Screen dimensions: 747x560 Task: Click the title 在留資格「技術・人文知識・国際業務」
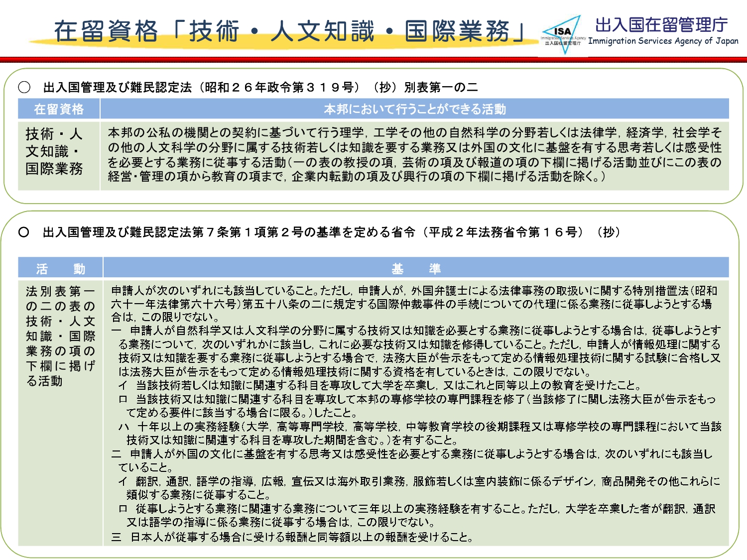[290, 31]
